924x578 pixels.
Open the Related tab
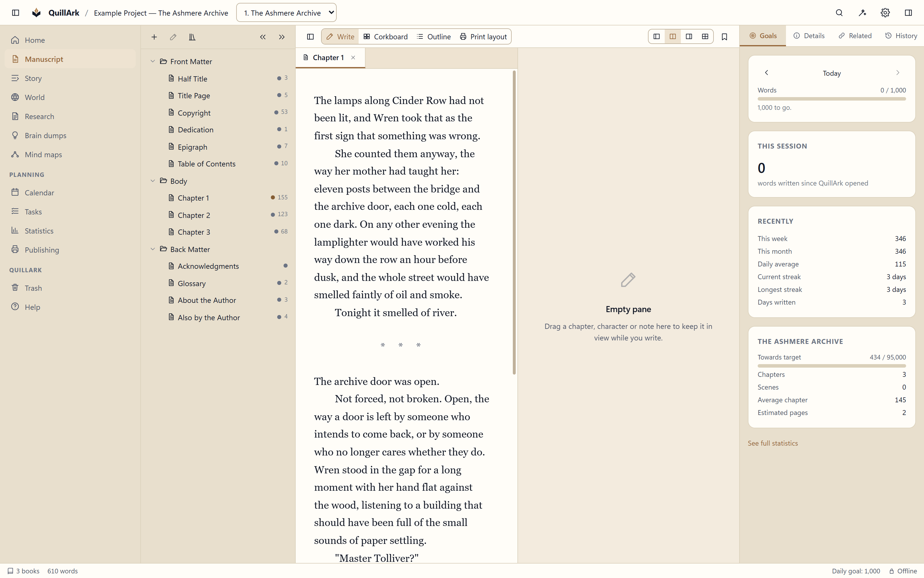click(855, 36)
